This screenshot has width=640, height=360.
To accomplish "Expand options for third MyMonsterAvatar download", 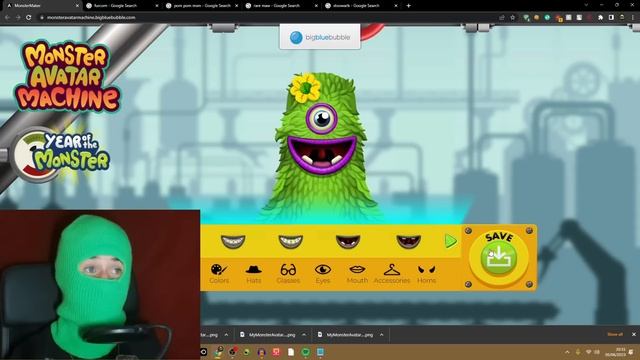I will tap(382, 335).
